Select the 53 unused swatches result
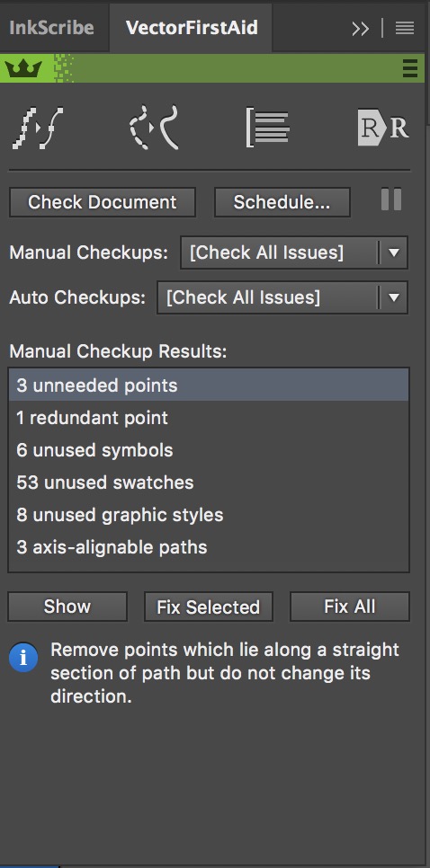The image size is (430, 868). click(x=209, y=483)
